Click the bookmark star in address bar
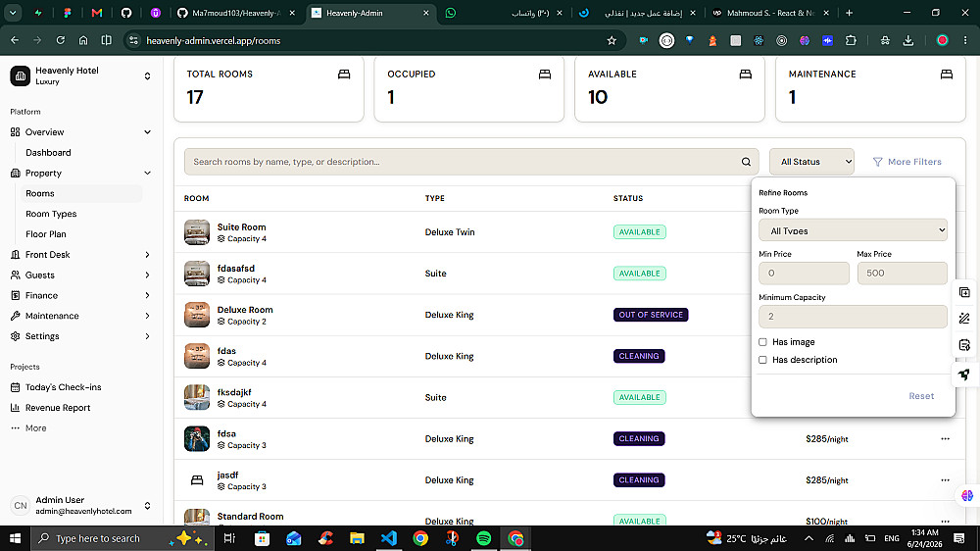980x551 pixels. coord(612,40)
